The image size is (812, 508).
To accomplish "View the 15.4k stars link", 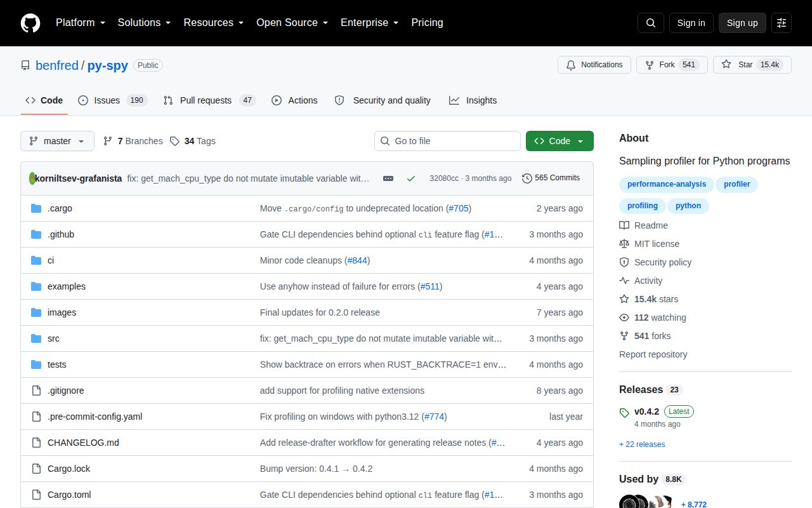I will tap(649, 299).
